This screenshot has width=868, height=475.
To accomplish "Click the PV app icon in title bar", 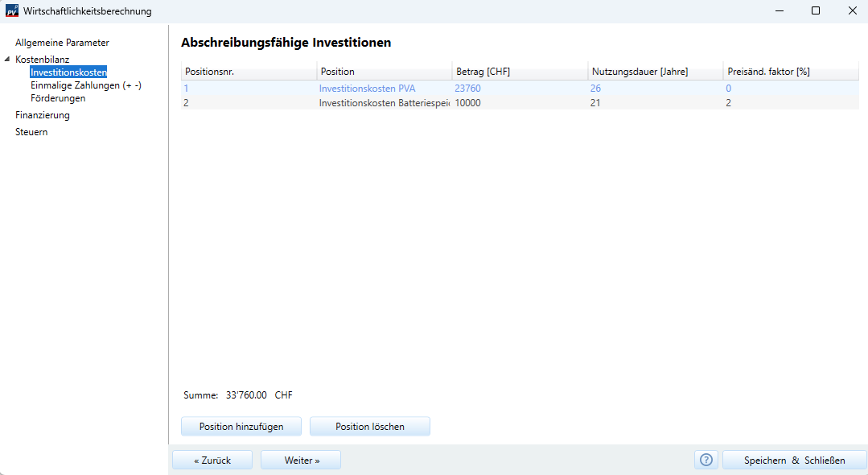I will (11, 10).
